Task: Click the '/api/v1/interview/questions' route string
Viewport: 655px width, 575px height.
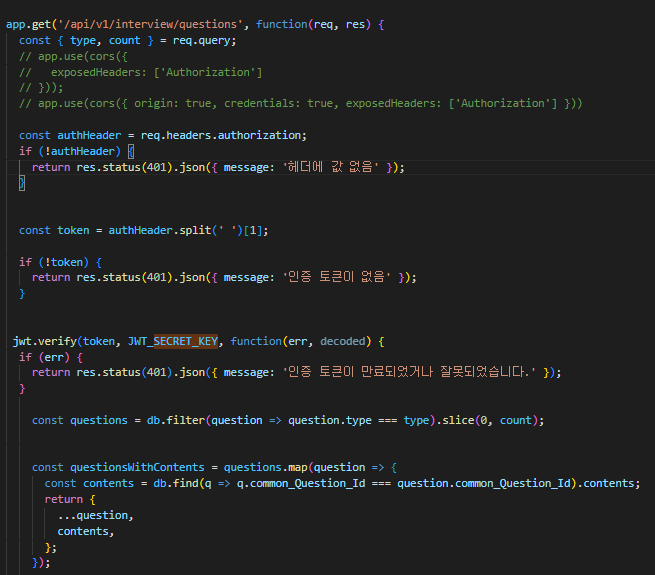Action: (150, 24)
